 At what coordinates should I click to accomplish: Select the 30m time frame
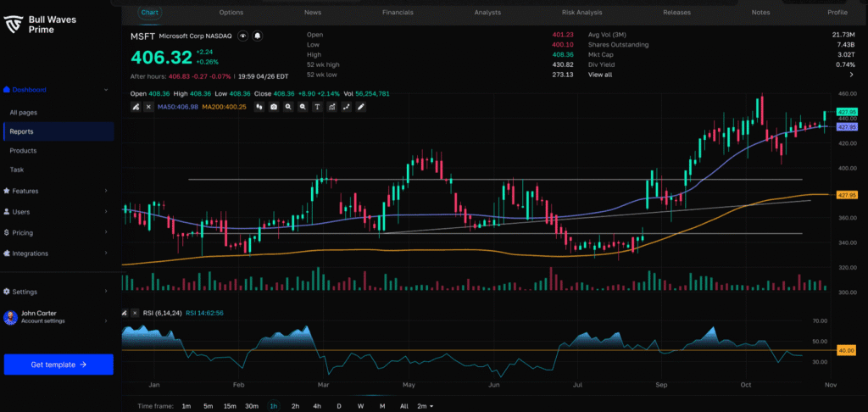(252, 406)
